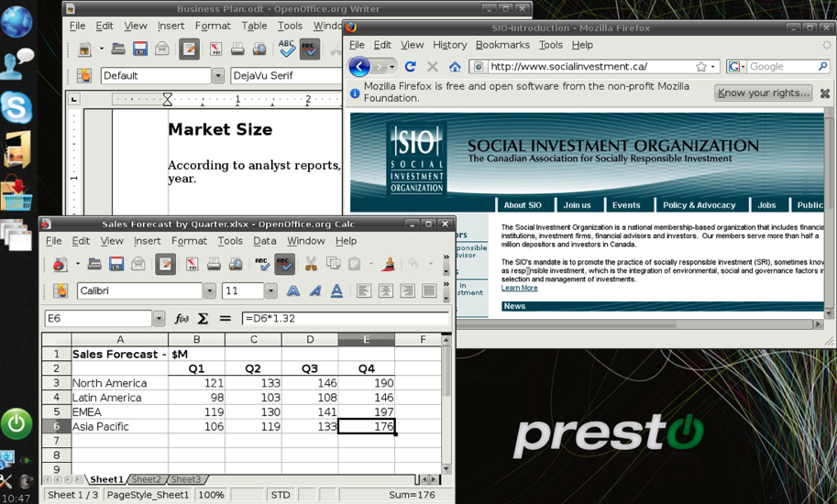Expand Calc standard toolbar overflow chevron
The width and height of the screenshot is (837, 504).
[446, 257]
